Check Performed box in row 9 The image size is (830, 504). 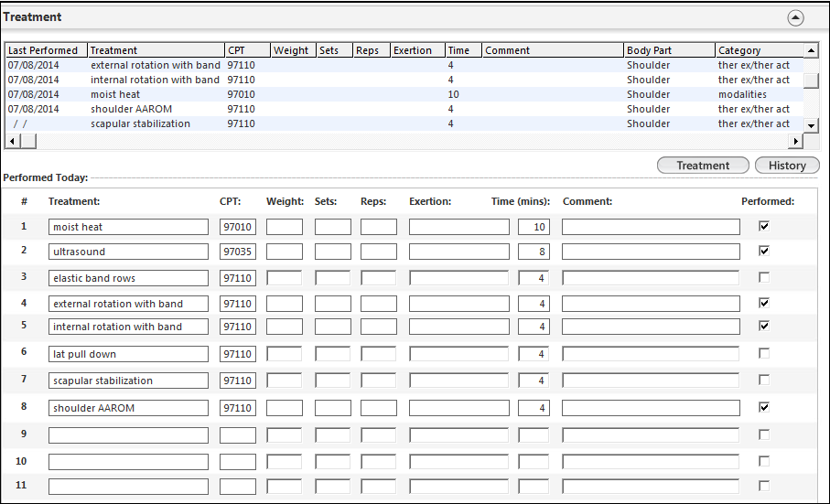[x=764, y=434]
